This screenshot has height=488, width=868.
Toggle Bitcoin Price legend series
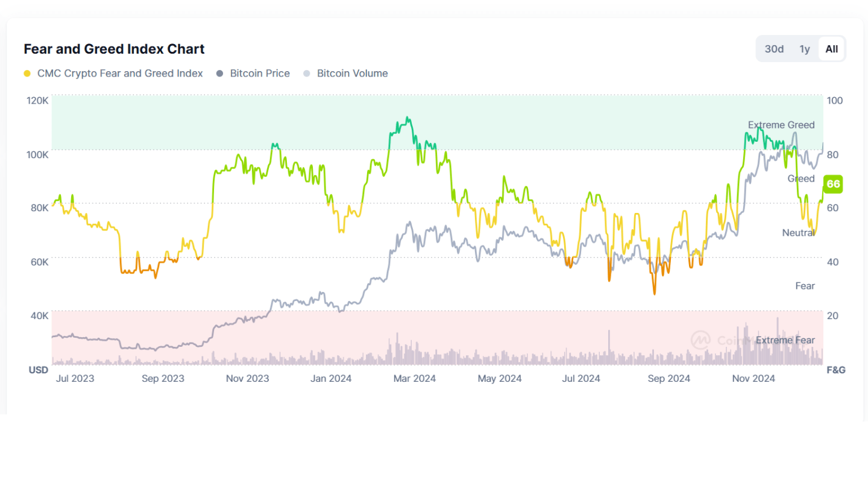pos(253,74)
